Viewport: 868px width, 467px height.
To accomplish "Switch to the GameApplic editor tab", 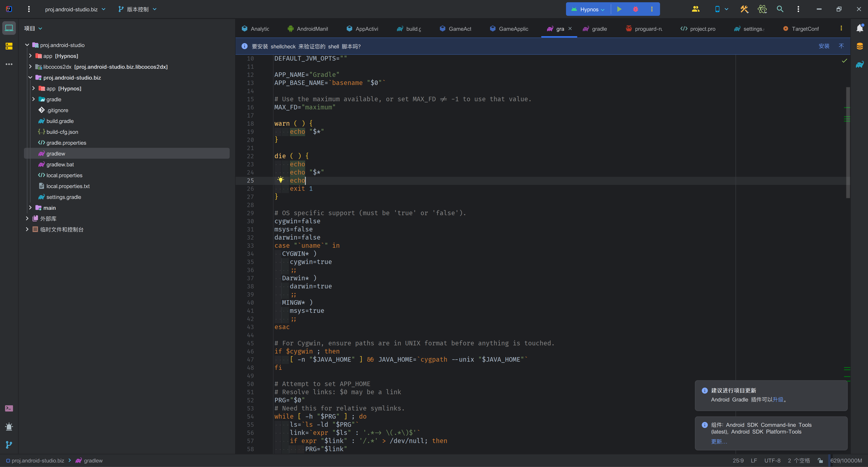I will (x=509, y=29).
